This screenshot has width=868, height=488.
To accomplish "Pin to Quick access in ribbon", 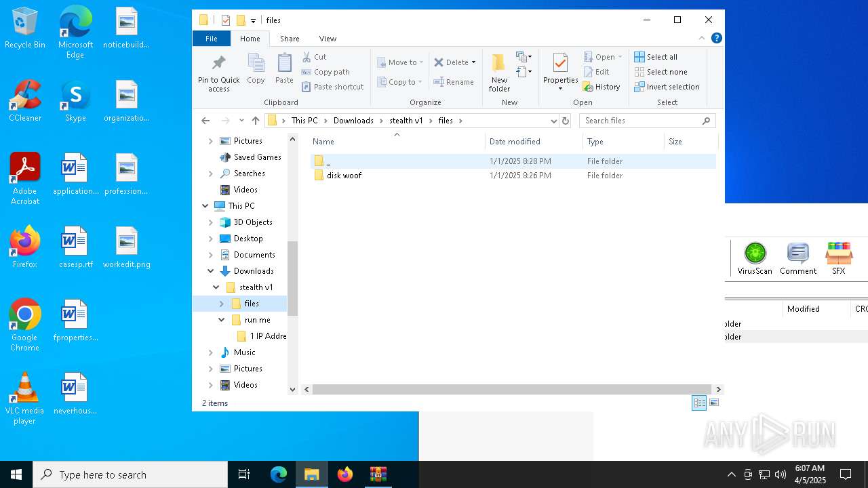I will tap(218, 73).
